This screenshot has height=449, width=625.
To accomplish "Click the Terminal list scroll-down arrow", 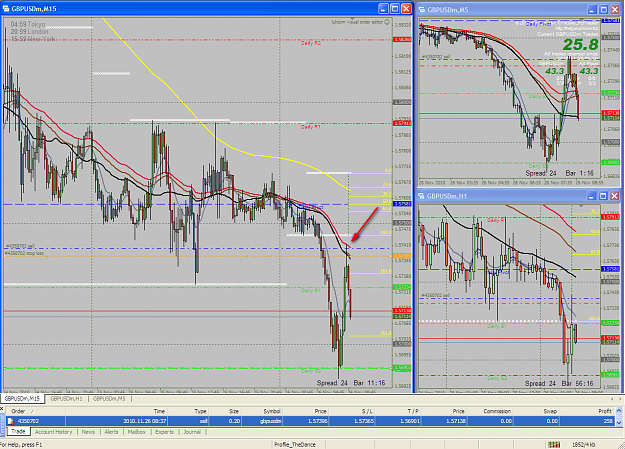I will click(619, 422).
